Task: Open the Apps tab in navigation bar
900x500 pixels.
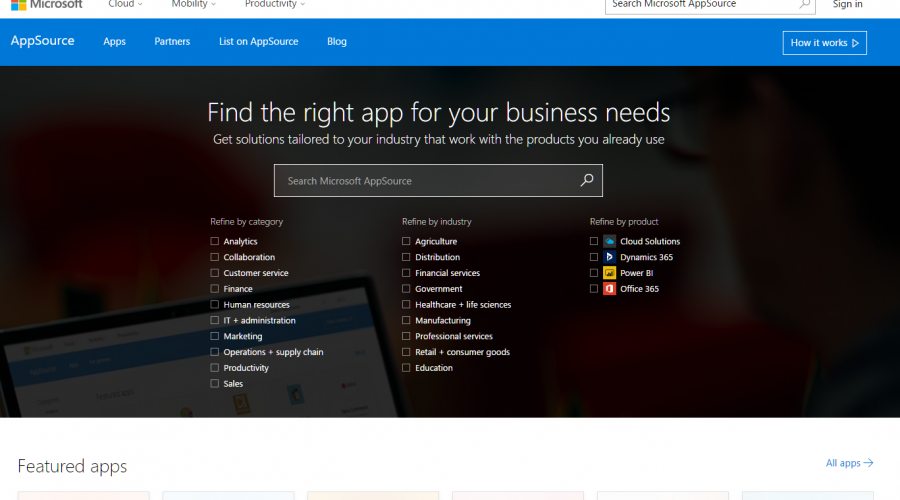Action: pyautogui.click(x=114, y=42)
